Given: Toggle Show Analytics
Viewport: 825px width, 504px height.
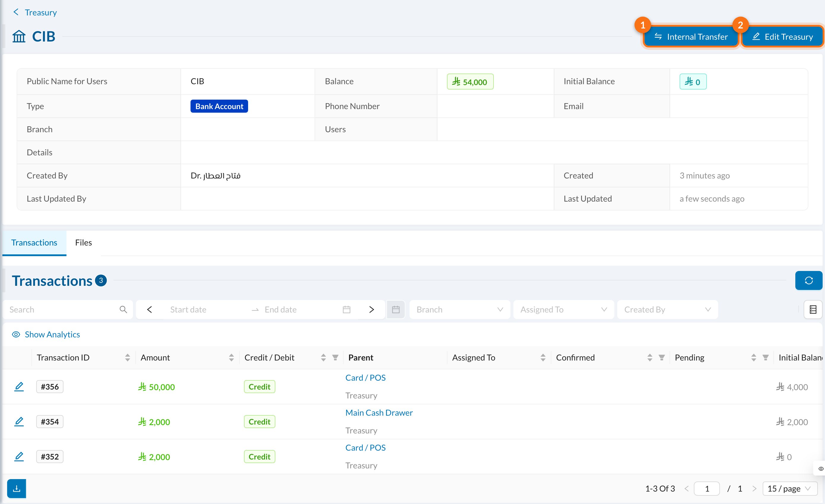Looking at the screenshot, I should coord(46,334).
